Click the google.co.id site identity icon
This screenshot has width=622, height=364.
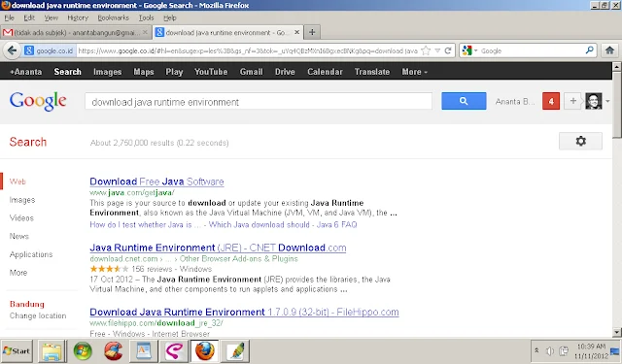[50, 50]
